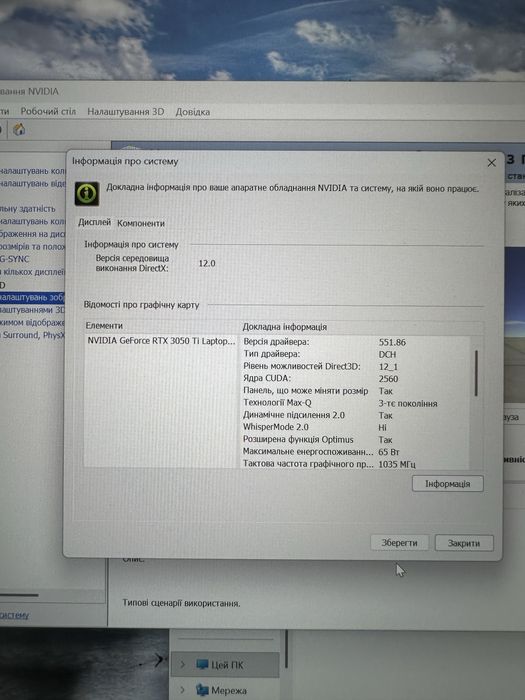The width and height of the screenshot is (525, 700).
Task: Expand Цей ПК in File Explorer
Action: click(183, 664)
